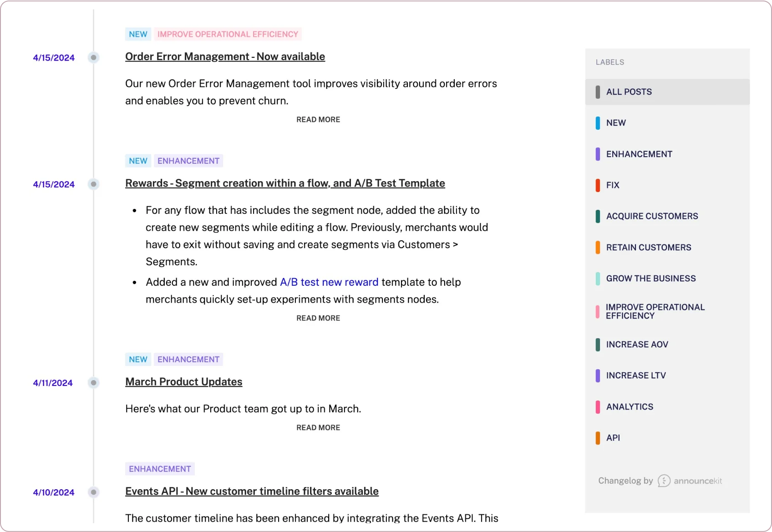Click the timeline dot beside Order Error Management
Viewport: 772px width, 532px height.
[x=93, y=57]
